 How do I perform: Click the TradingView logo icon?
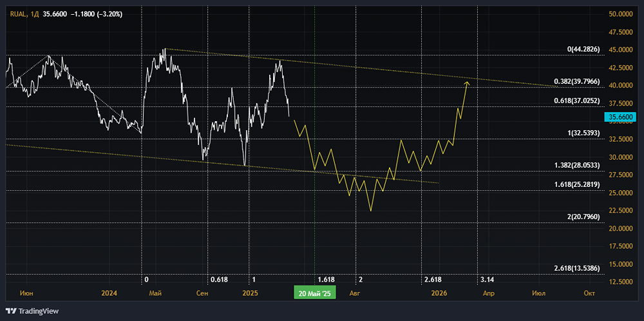coord(11,311)
